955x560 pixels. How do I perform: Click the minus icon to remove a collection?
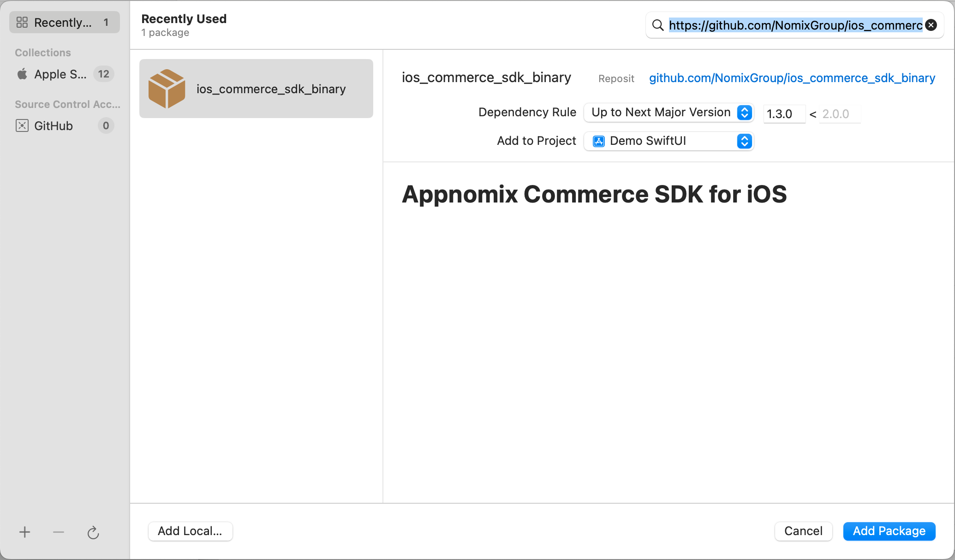pos(59,532)
